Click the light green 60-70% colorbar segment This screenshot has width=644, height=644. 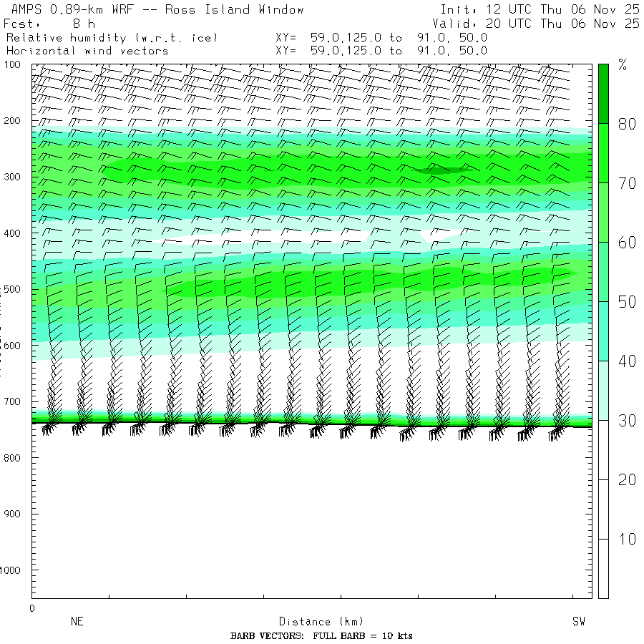click(x=603, y=213)
